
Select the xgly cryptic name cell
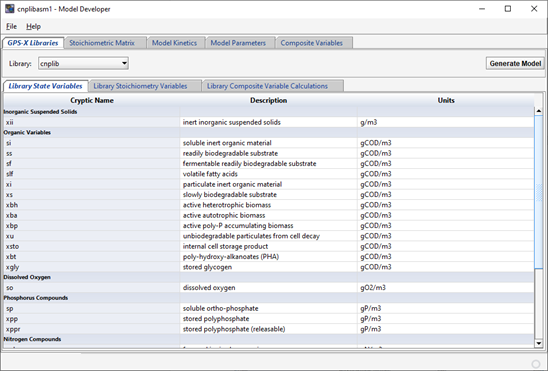pos(92,267)
